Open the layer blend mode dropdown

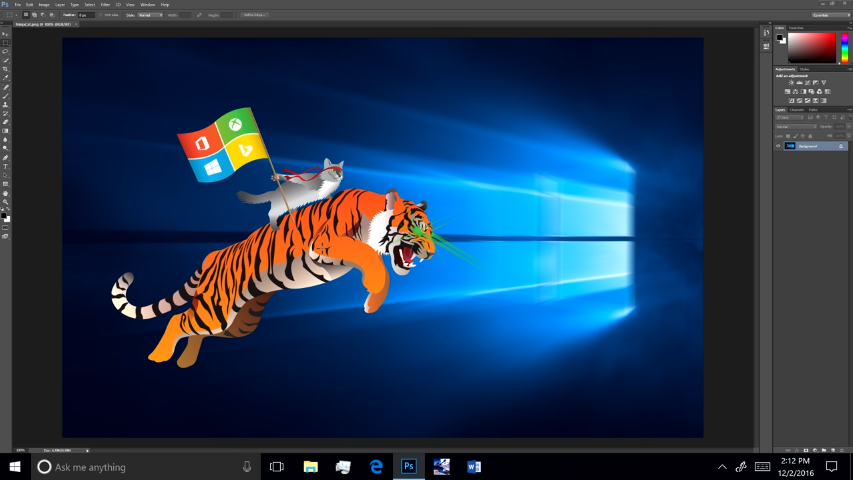click(796, 127)
